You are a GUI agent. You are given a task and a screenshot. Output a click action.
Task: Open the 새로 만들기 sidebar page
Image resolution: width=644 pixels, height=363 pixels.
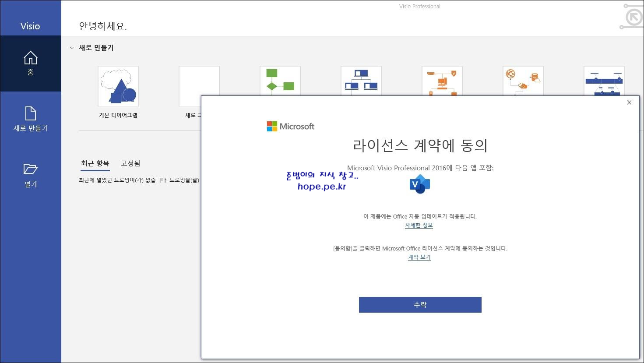(30, 119)
